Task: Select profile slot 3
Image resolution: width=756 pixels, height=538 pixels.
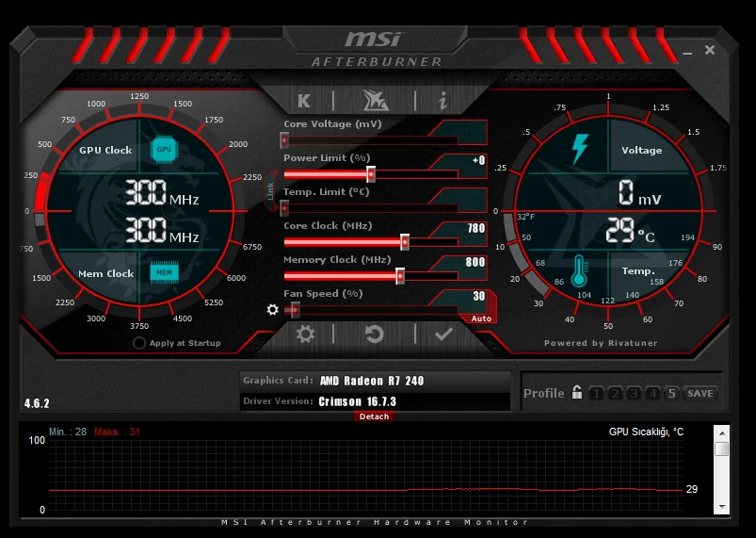Action: tap(634, 393)
